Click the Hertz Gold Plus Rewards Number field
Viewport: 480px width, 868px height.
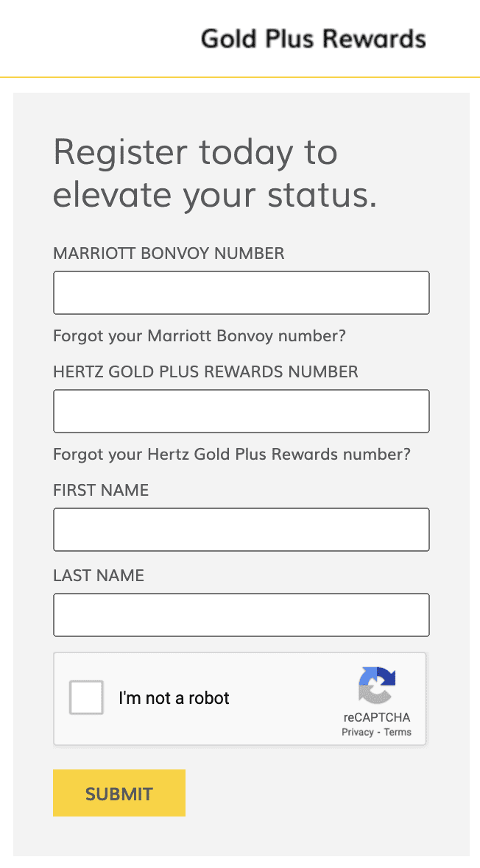coord(241,411)
